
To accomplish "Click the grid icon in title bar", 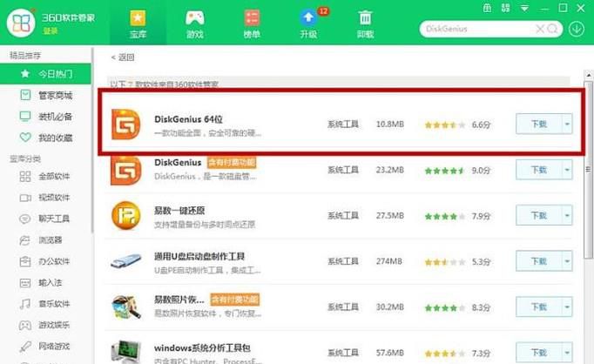I will point(506,8).
